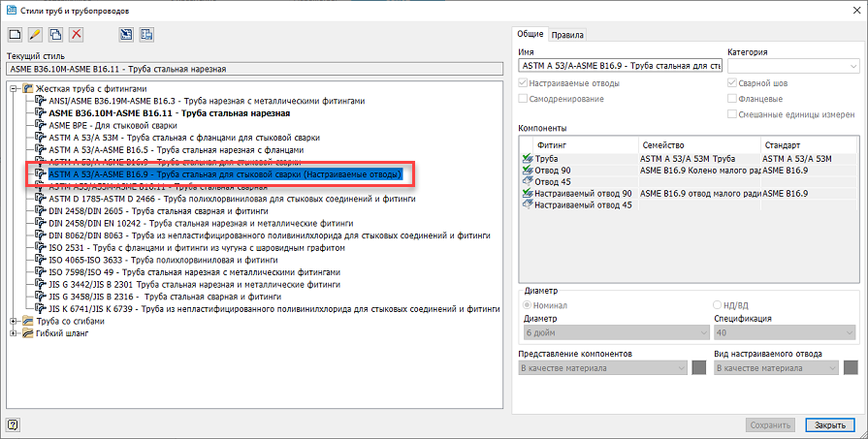The width and height of the screenshot is (868, 439).
Task: Click the Отвод 45 component icon
Action: click(527, 182)
